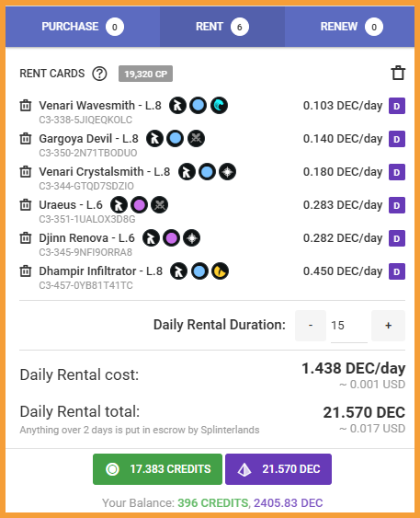Image resolution: width=420 pixels, height=518 pixels.
Task: Click card ID C3-350-2N71TBODUO
Action: [x=87, y=153]
